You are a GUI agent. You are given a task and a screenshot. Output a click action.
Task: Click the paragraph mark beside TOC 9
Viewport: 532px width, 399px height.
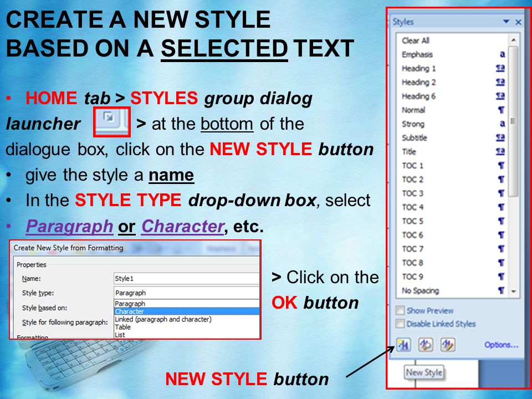click(x=501, y=277)
